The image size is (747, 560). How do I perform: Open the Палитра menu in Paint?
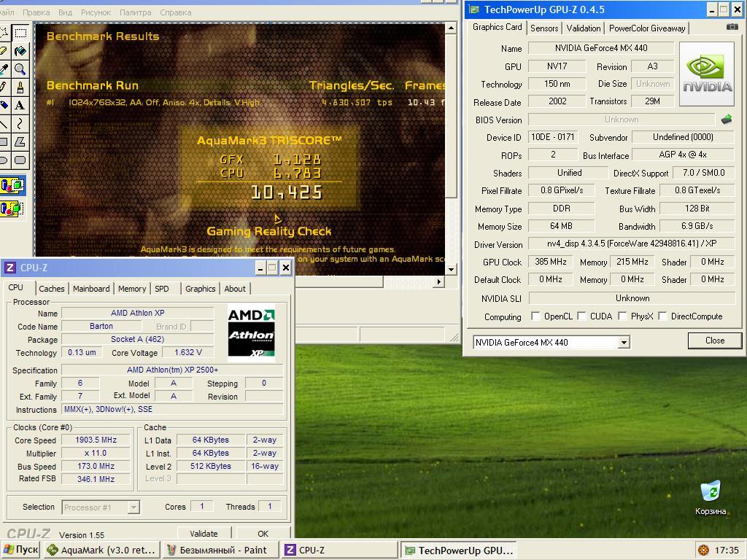click(x=135, y=12)
